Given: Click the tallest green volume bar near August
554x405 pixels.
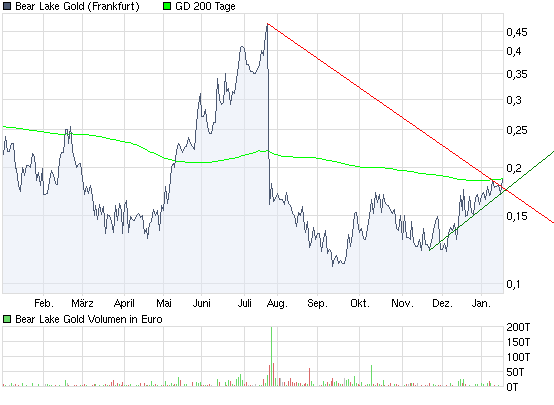Looking at the screenshot, I should [271, 356].
